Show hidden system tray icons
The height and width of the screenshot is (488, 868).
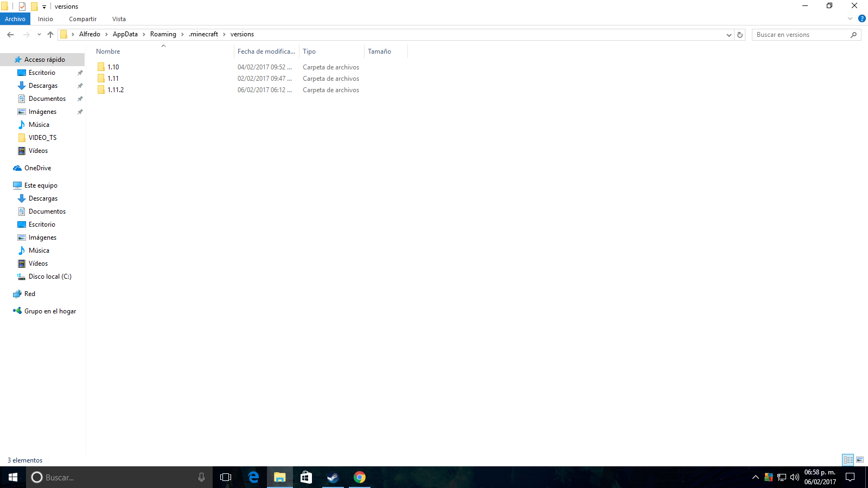coord(755,477)
